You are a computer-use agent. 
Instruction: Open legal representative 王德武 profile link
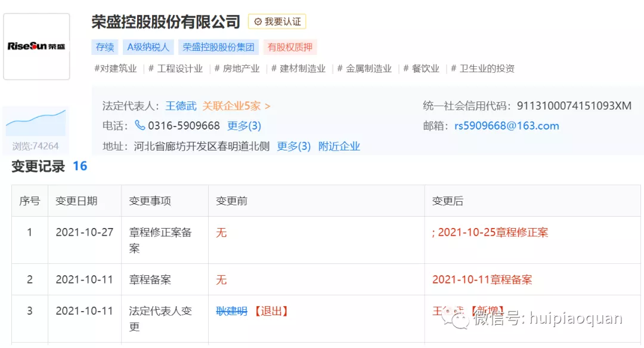coord(181,106)
